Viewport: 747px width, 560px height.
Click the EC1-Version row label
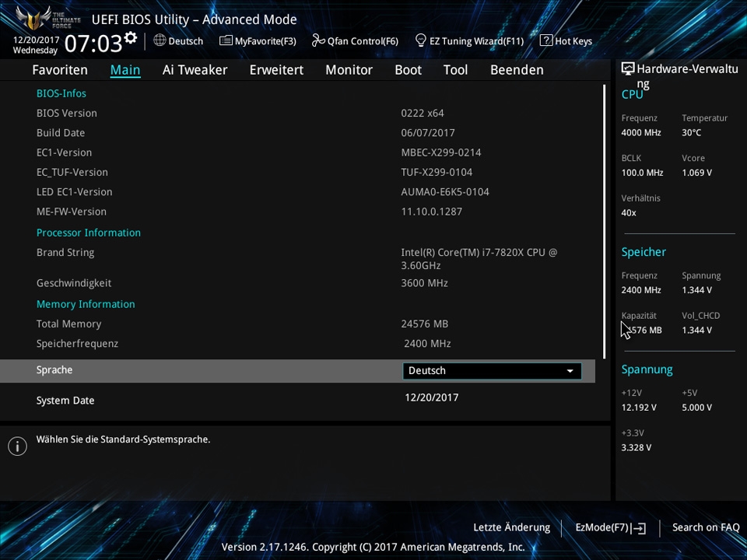[65, 153]
